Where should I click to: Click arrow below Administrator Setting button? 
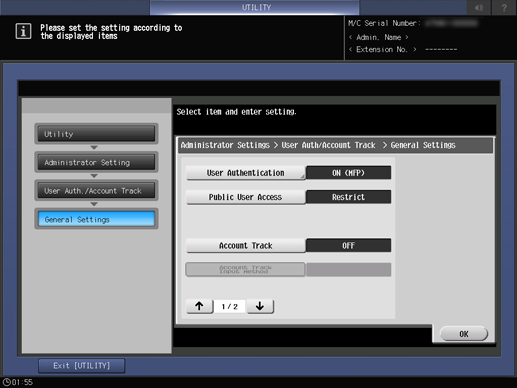(x=94, y=176)
